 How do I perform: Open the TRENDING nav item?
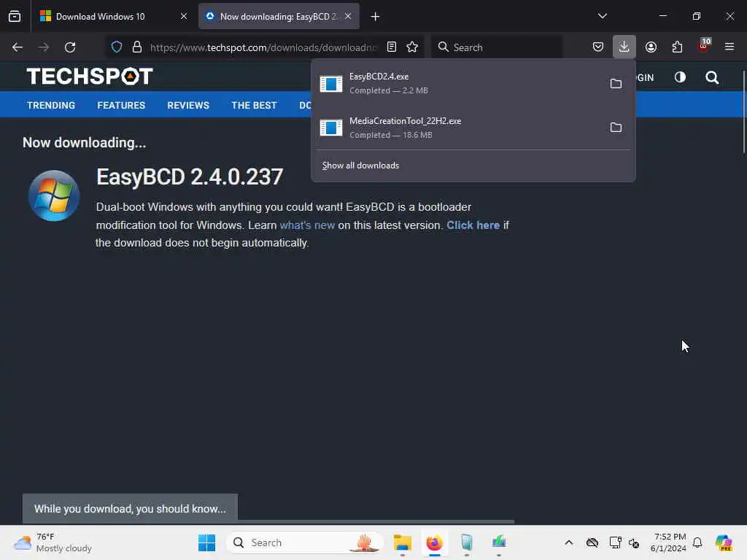pyautogui.click(x=51, y=105)
